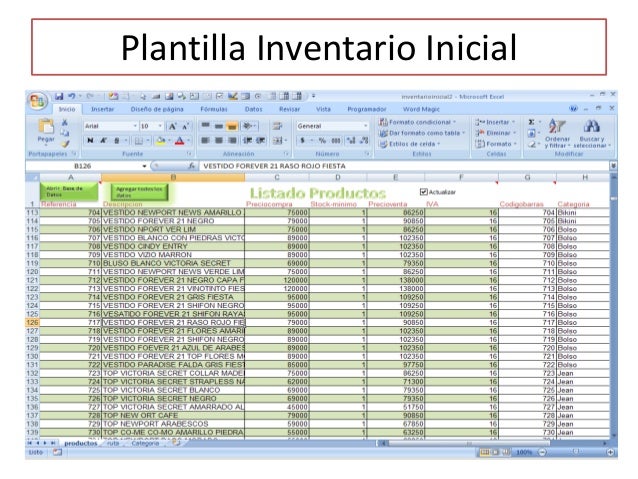Align text right
638x479 pixels.
point(232,141)
